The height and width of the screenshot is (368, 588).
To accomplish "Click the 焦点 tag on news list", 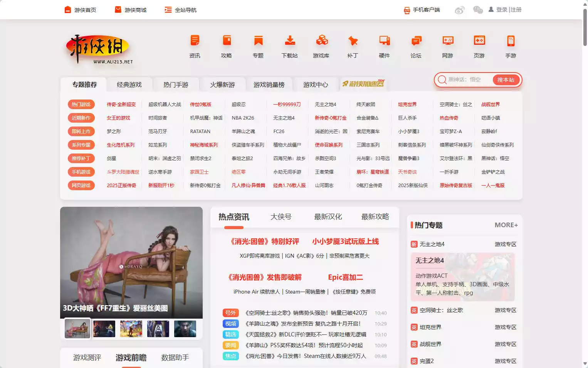I will 230,356.
